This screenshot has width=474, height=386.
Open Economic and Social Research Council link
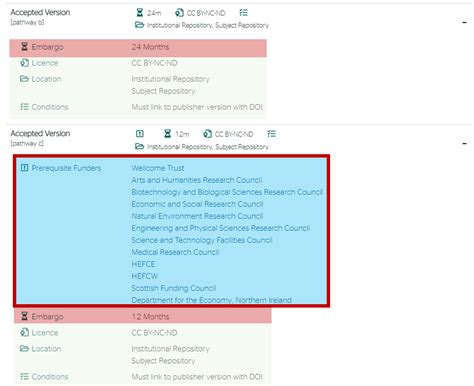pos(197,204)
